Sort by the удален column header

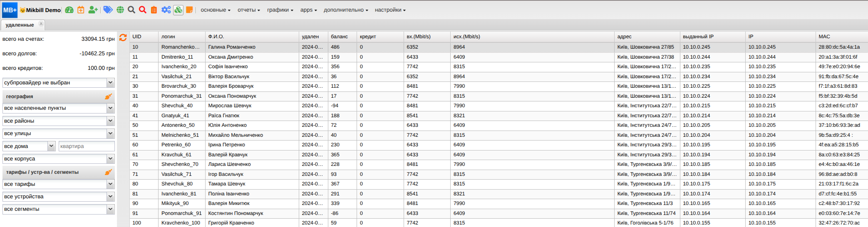313,37
